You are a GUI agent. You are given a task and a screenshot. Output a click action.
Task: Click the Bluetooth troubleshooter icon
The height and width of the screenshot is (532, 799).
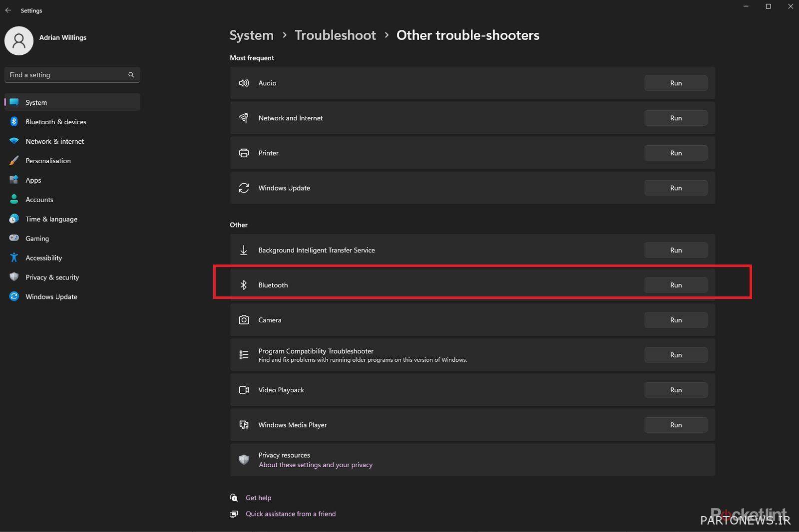click(244, 285)
